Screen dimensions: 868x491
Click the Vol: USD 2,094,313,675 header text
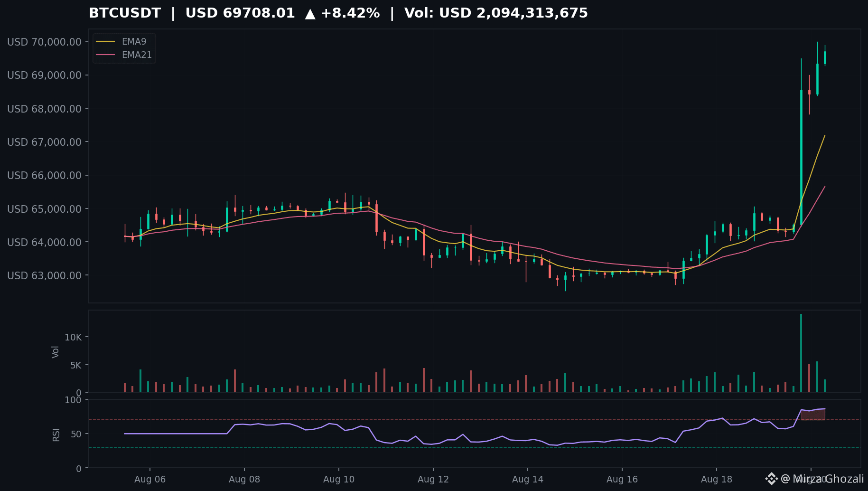(496, 13)
